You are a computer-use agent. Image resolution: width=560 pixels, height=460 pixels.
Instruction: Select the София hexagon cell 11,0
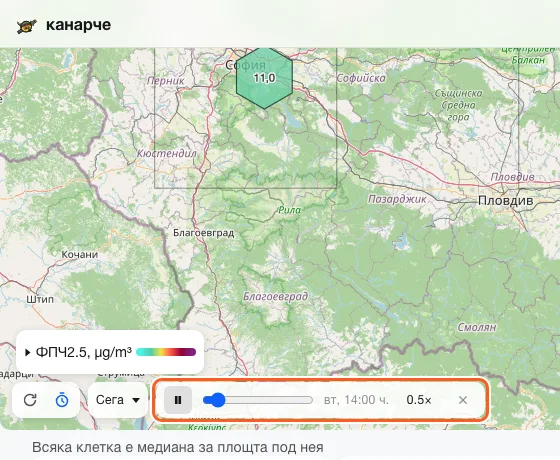[x=264, y=78]
